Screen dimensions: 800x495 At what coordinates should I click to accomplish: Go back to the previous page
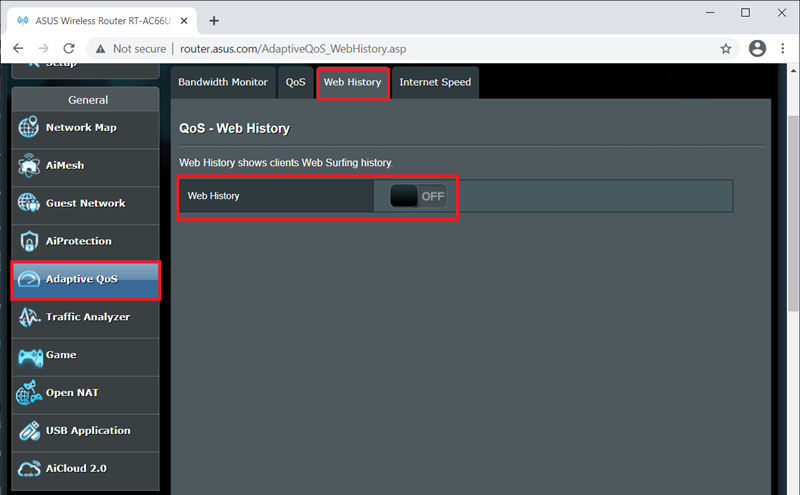[x=18, y=48]
